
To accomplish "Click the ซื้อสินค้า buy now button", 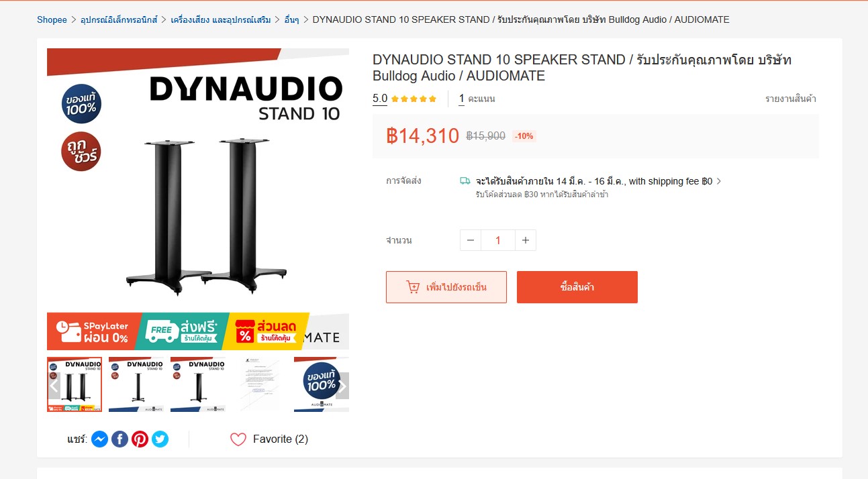I will (577, 287).
